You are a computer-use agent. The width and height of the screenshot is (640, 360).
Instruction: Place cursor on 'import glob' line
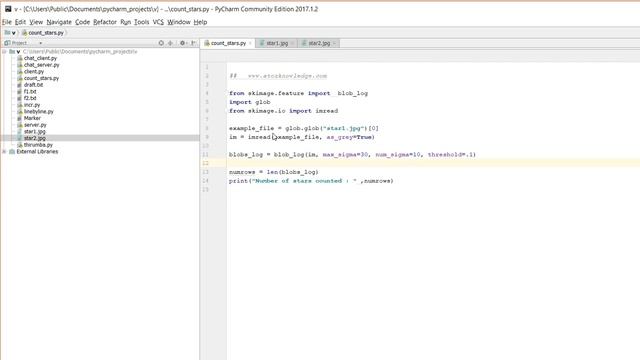[249, 102]
